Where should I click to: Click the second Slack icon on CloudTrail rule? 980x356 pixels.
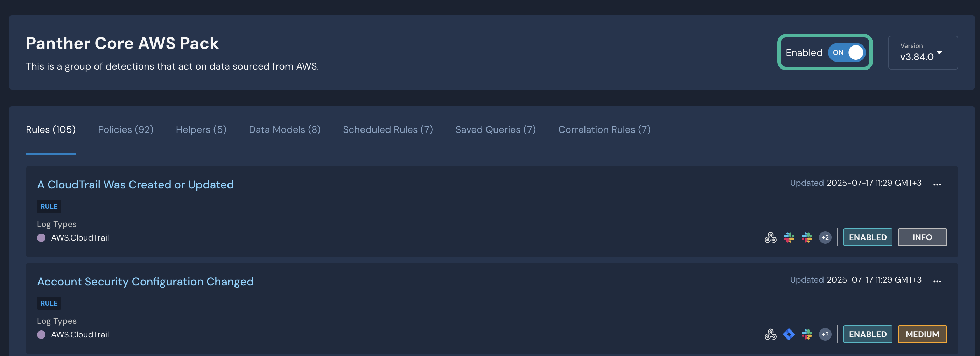[x=807, y=237]
